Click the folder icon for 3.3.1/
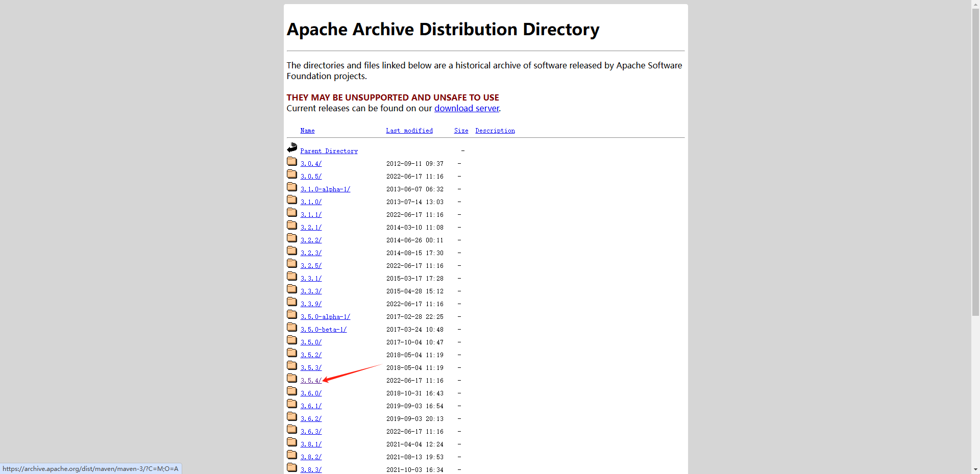The image size is (980, 474). [292, 276]
